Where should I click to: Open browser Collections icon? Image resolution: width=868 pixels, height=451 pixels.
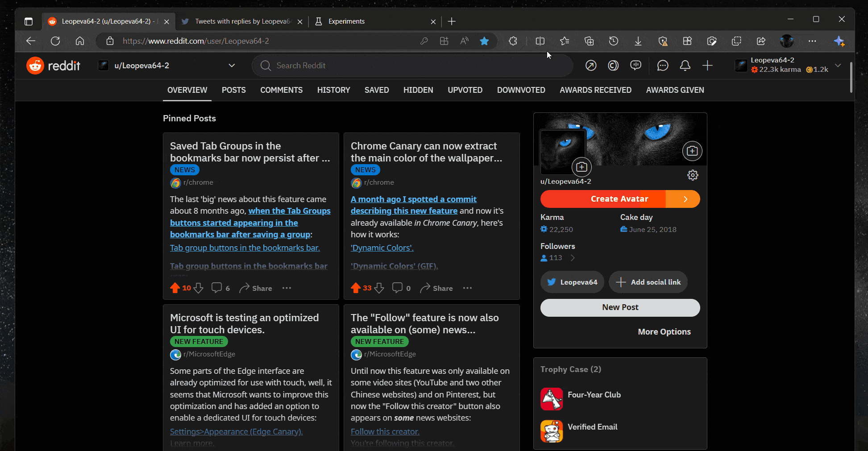point(589,41)
